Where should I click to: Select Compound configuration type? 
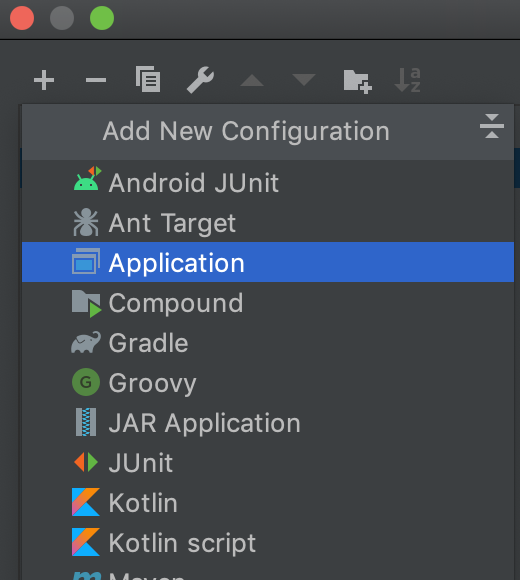tap(268, 303)
